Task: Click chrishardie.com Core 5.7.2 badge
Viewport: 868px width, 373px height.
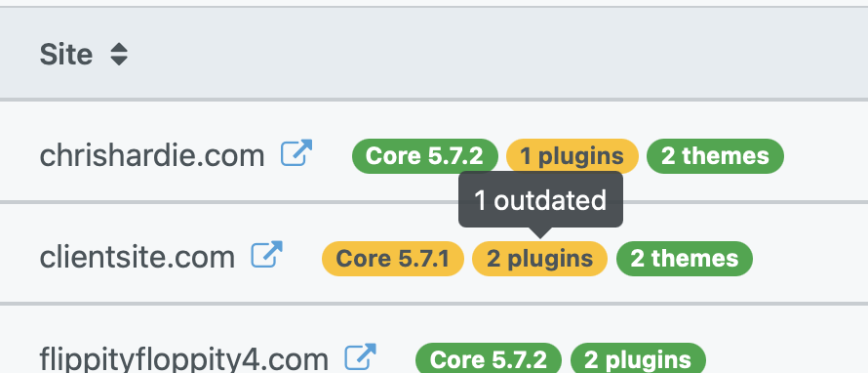Action: (424, 155)
